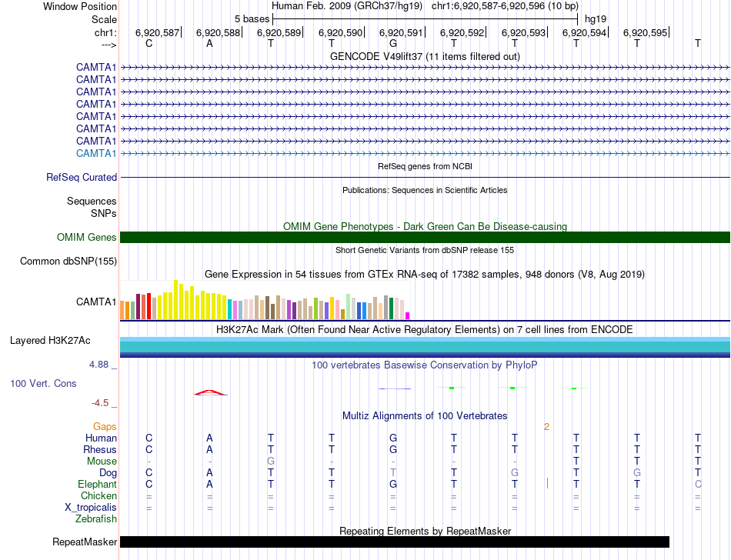Click the orange gap count '2'
This screenshot has height=560, width=731.
(x=546, y=426)
